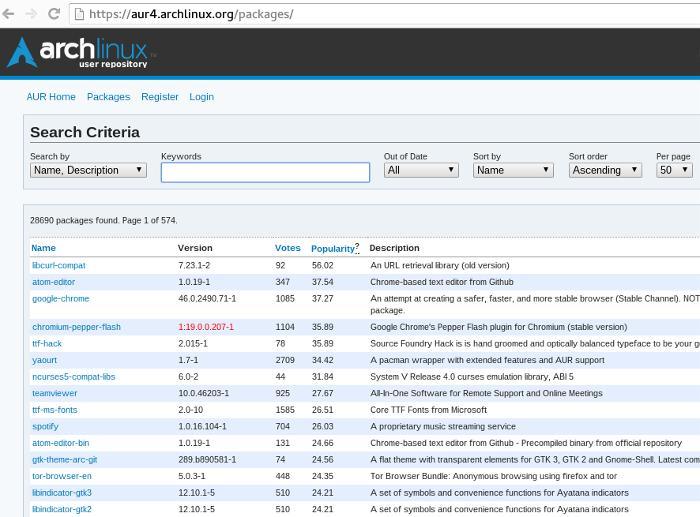This screenshot has width=700, height=517.
Task: Sort table by Name column header
Action: 44,248
